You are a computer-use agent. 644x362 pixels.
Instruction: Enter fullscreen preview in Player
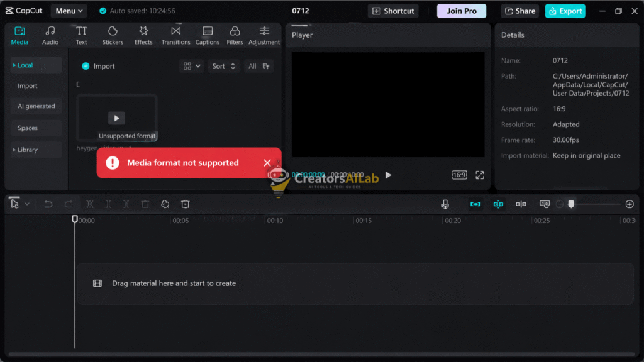[x=480, y=175]
